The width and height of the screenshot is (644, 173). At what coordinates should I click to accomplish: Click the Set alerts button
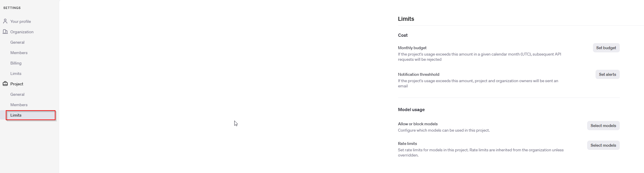[x=607, y=74]
